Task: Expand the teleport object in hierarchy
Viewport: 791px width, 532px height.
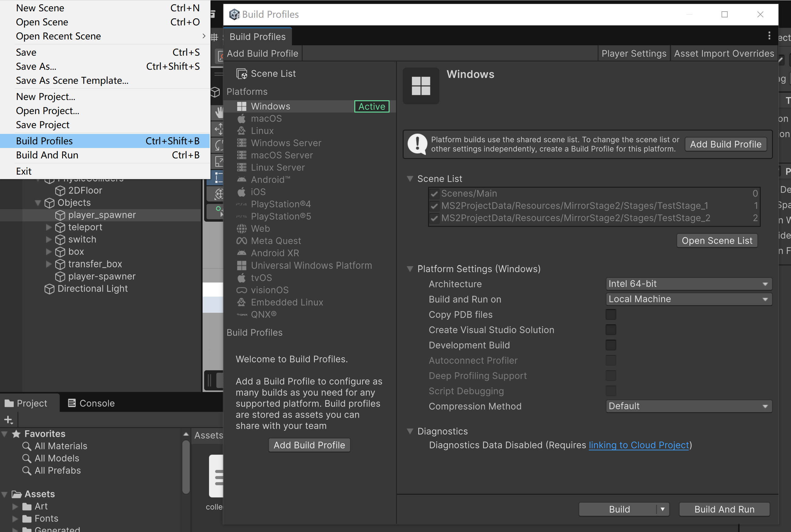Action: pyautogui.click(x=49, y=227)
